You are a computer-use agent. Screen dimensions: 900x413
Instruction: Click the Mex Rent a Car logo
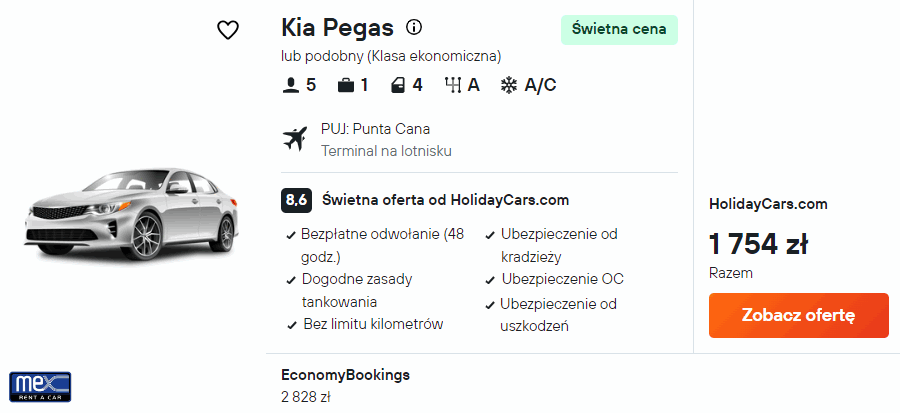click(x=40, y=385)
